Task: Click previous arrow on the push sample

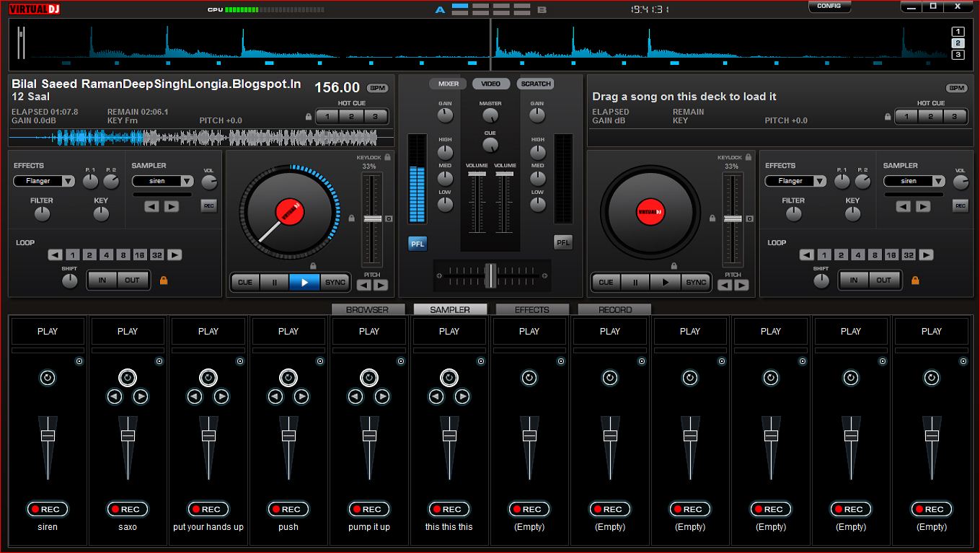Action: click(275, 397)
